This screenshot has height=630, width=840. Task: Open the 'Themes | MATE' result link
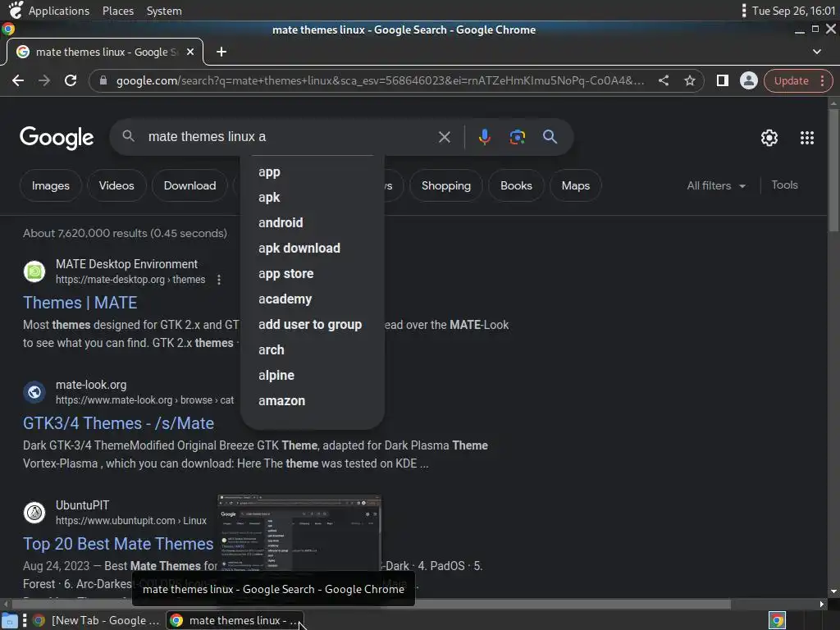tap(80, 303)
